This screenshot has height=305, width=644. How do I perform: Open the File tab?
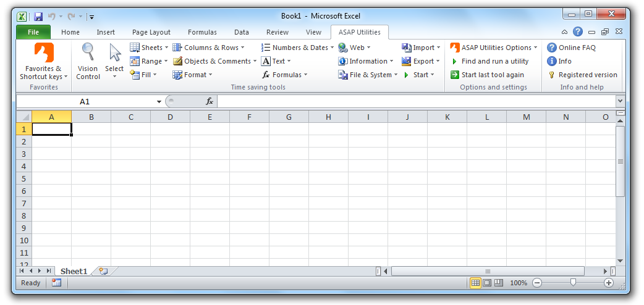coord(33,32)
